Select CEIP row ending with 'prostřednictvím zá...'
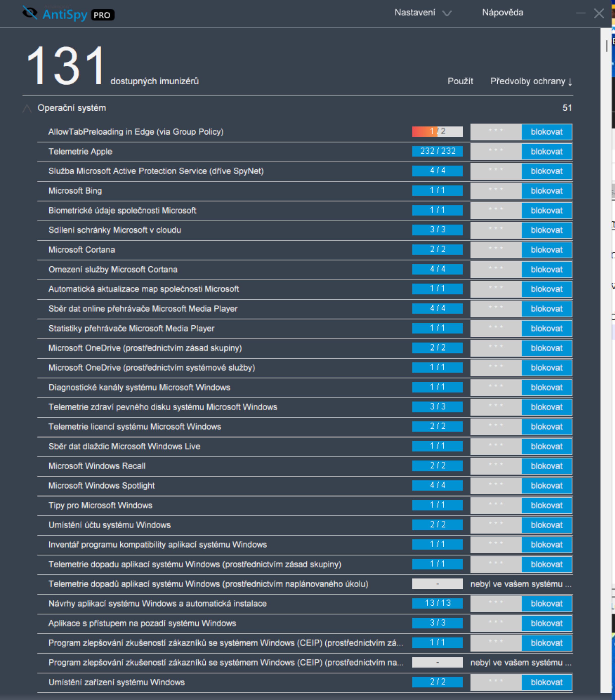This screenshot has width=615, height=700. (x=305, y=643)
